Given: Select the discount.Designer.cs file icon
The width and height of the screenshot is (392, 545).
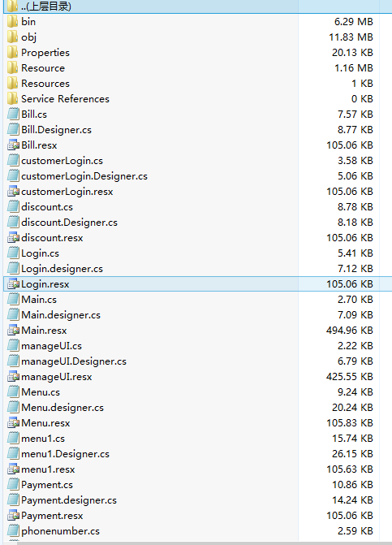Looking at the screenshot, I should [x=13, y=222].
